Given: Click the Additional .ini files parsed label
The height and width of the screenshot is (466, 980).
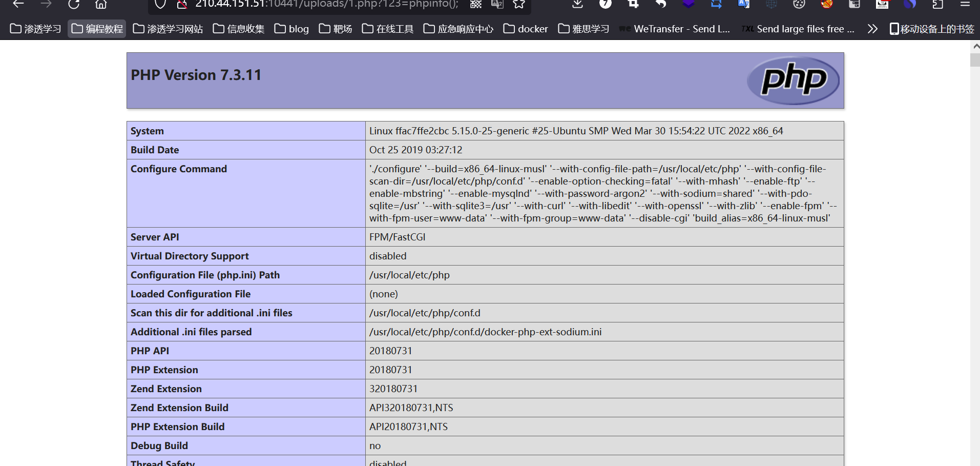Looking at the screenshot, I should point(191,332).
